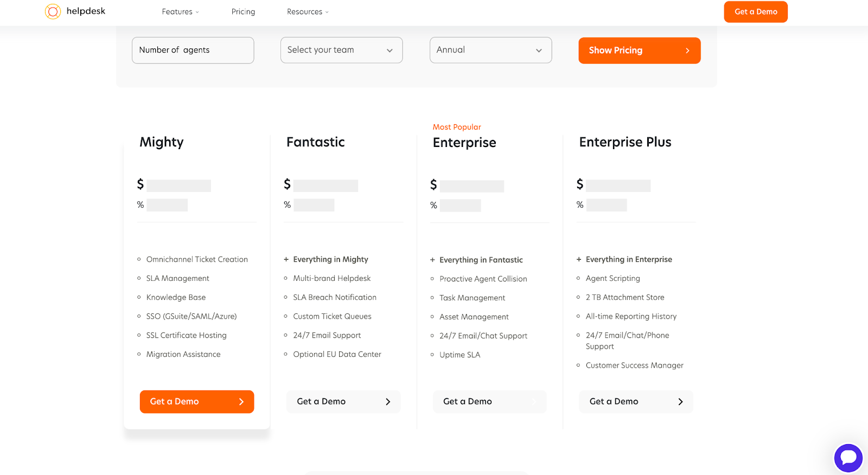Click Agent Scripting feature

click(x=613, y=279)
